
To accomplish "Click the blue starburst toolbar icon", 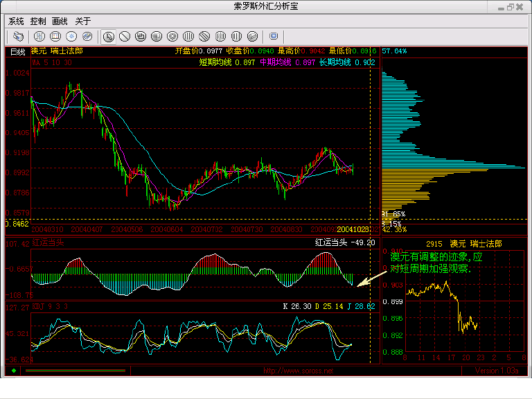I will [71, 35].
